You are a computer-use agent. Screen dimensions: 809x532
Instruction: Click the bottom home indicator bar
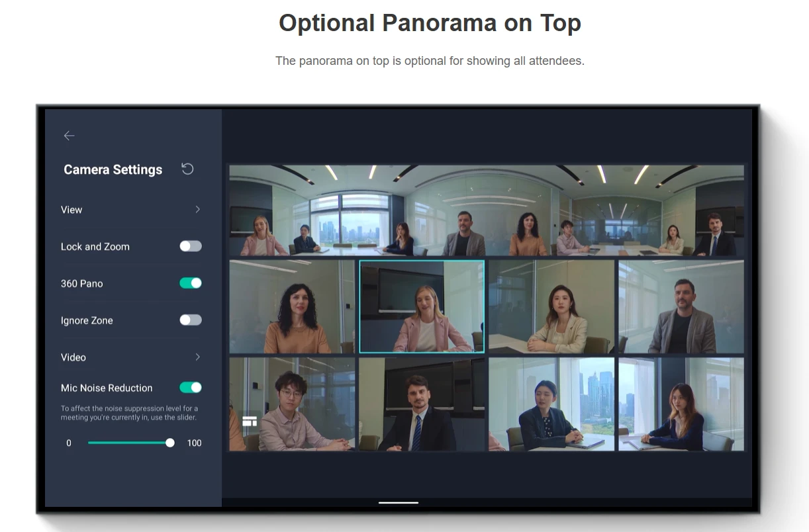[x=398, y=503]
